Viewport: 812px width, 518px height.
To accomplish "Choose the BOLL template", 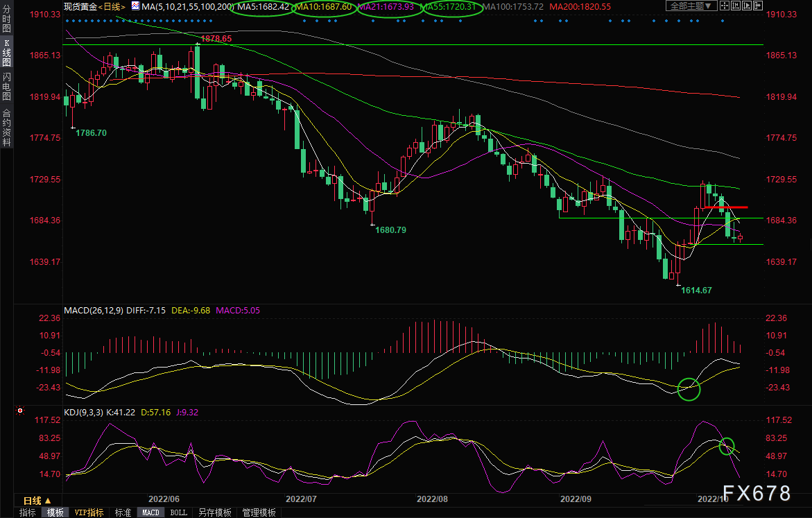I will click(179, 512).
